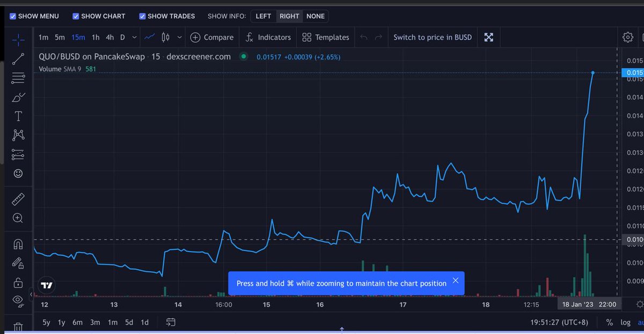Collapse the left drawing toolbar
This screenshot has height=334, width=644.
pos(31,294)
